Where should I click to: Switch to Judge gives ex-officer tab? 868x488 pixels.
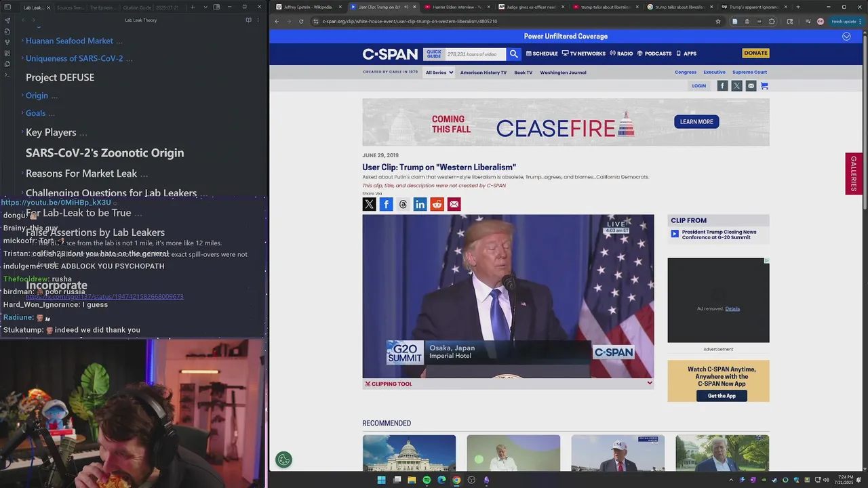[531, 7]
